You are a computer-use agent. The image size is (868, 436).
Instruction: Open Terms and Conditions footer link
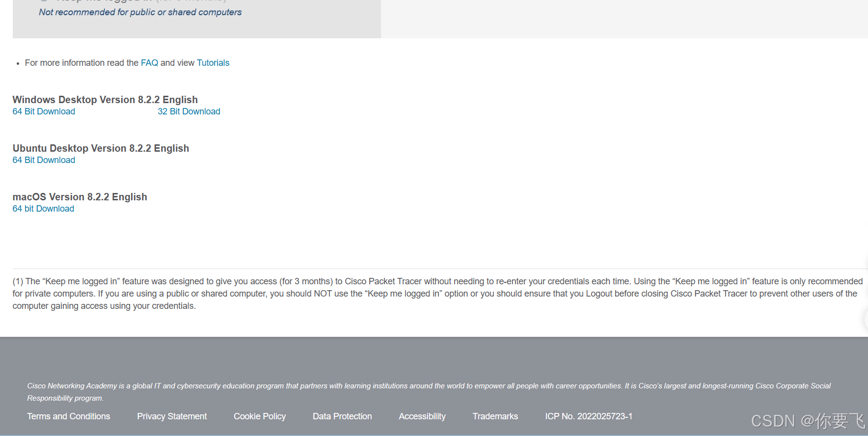coord(69,416)
